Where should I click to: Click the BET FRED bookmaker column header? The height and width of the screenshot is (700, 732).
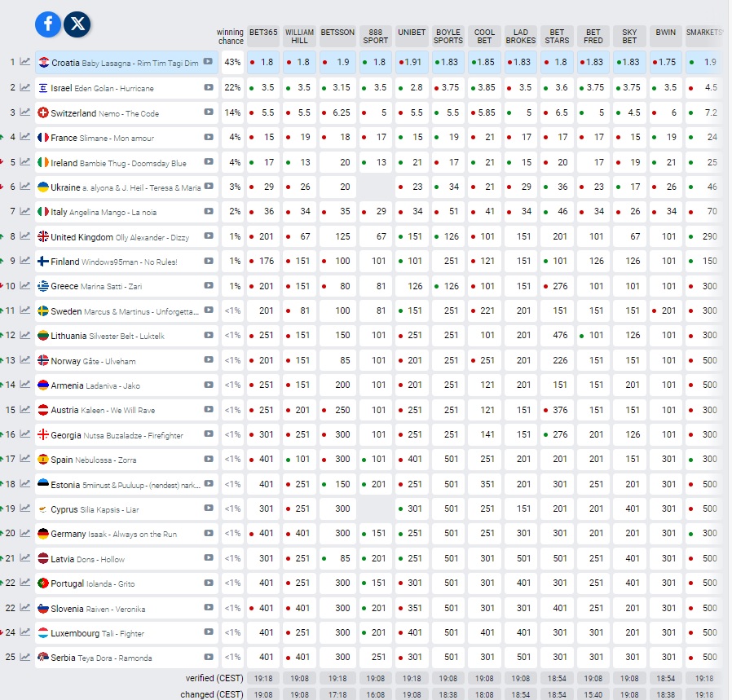pos(593,36)
